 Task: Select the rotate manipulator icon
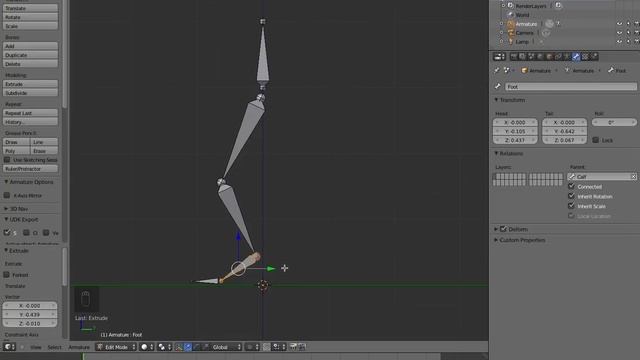click(x=197, y=347)
